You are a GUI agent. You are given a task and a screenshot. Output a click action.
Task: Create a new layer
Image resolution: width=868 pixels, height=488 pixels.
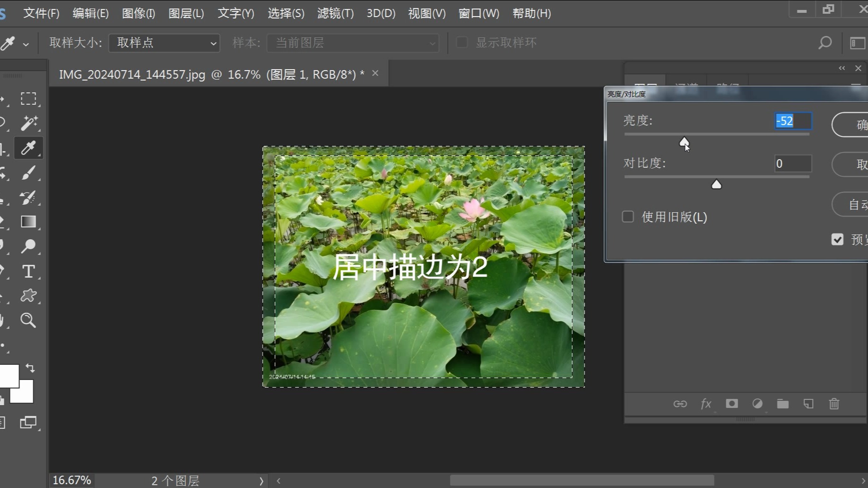pyautogui.click(x=808, y=404)
